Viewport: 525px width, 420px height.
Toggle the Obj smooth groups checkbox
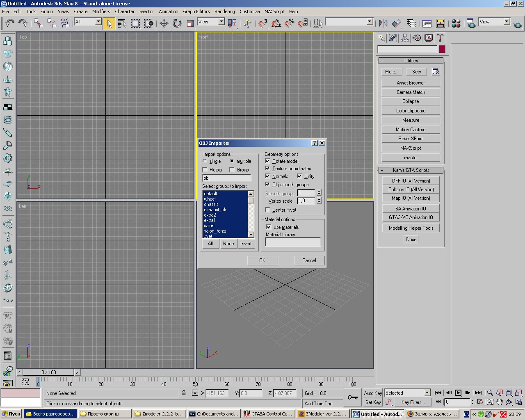(x=268, y=184)
